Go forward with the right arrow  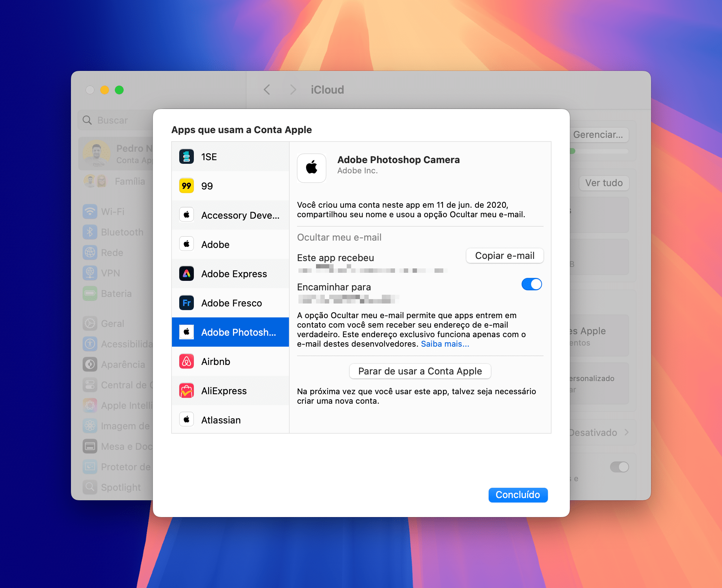(x=293, y=90)
